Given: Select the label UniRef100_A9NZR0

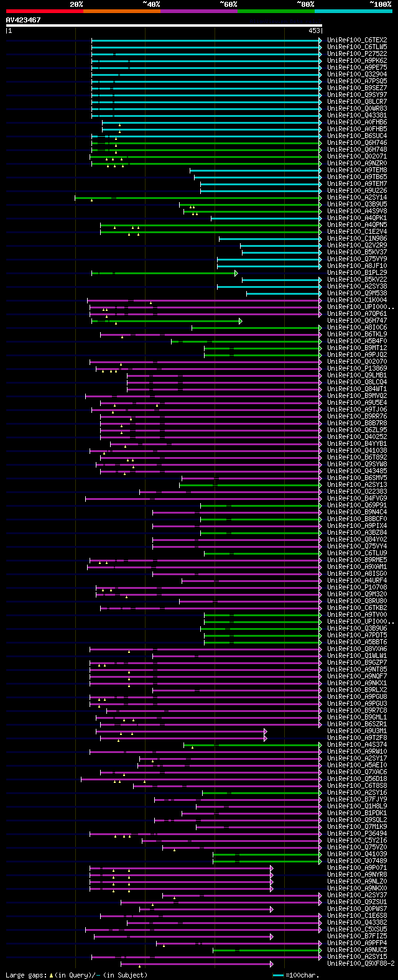Looking at the screenshot, I should [357, 163].
